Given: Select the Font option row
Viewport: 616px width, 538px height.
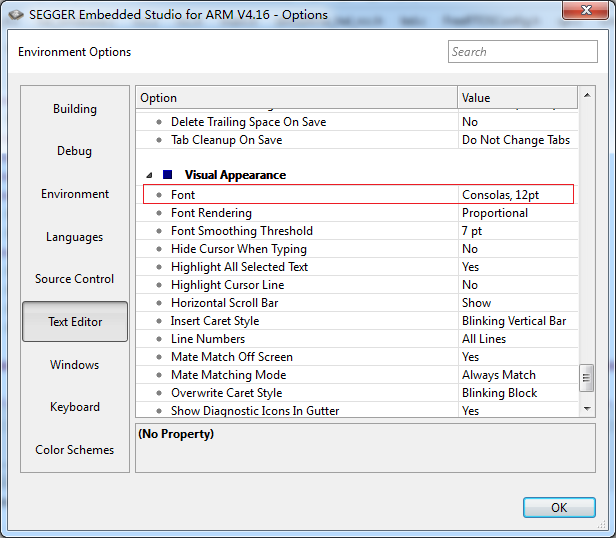Looking at the screenshot, I should tap(358, 195).
